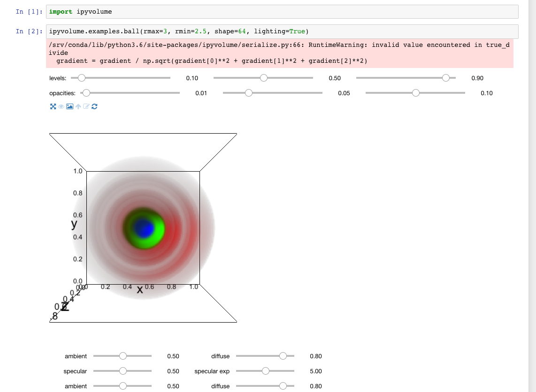Click the levels slider handle at 0.50
The image size is (536, 392).
point(264,78)
